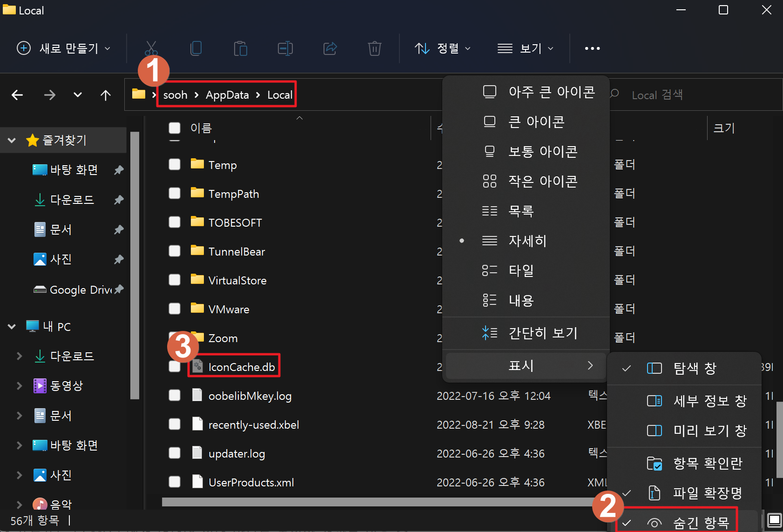Screen dimensions: 783x532
Task: Click the navigate up arrow icon
Action: [106, 94]
